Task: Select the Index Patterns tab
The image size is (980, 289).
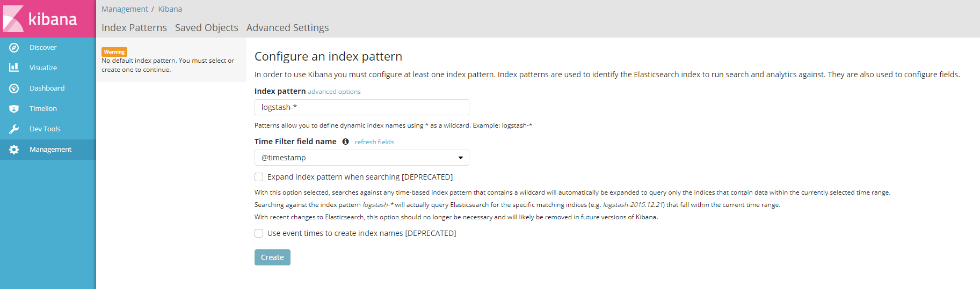Action: 134,27
